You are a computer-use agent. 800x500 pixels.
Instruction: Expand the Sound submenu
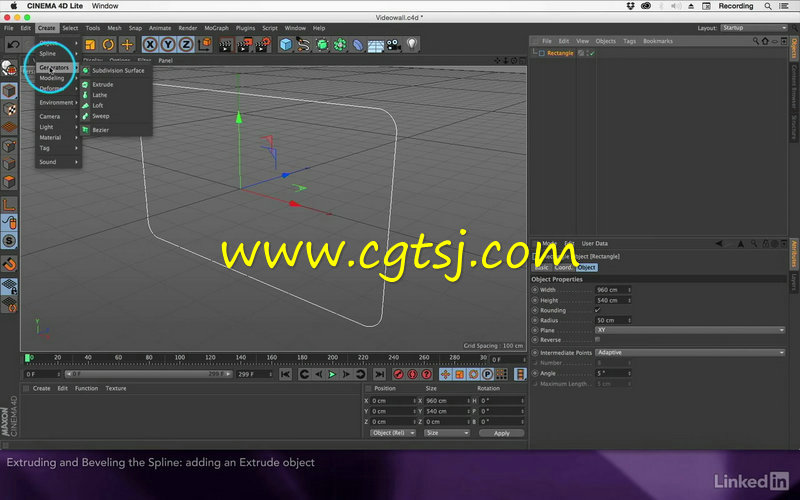58,162
